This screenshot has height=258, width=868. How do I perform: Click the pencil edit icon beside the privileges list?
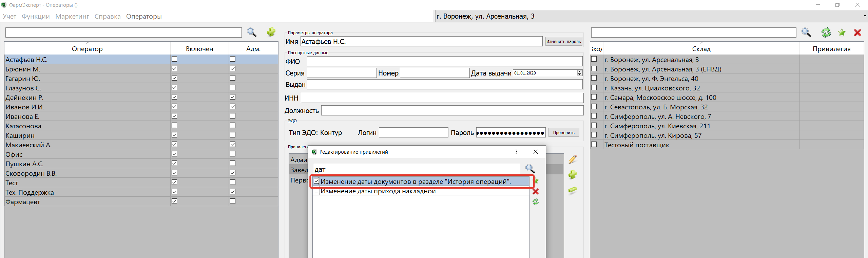pos(573,159)
